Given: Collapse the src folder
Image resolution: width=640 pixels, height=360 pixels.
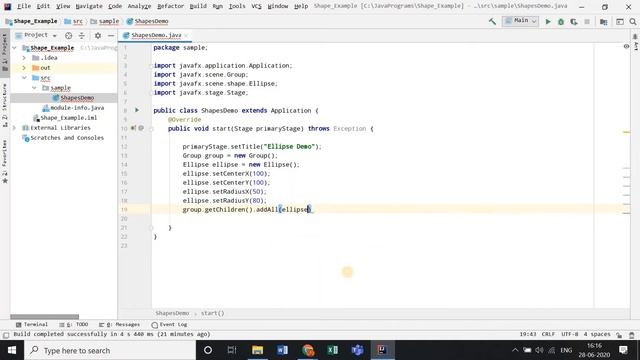Looking at the screenshot, I should pos(24,78).
